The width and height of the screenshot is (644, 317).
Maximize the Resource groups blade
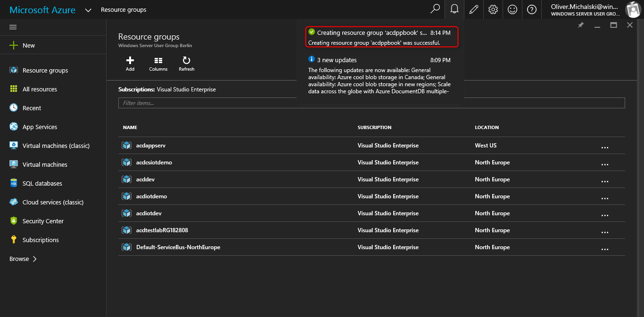[x=613, y=25]
